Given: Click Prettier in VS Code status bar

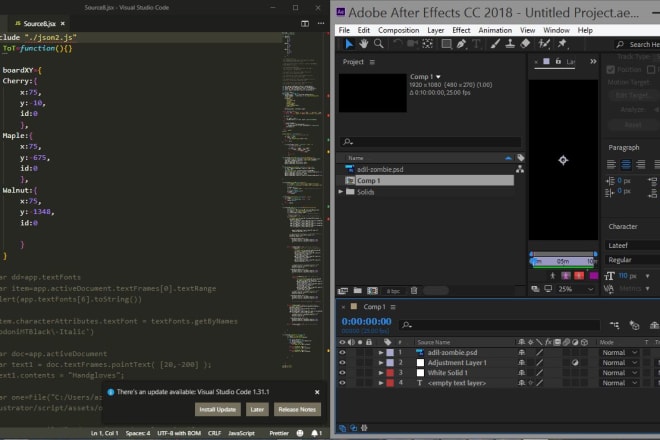Looking at the screenshot, I should tap(279, 433).
